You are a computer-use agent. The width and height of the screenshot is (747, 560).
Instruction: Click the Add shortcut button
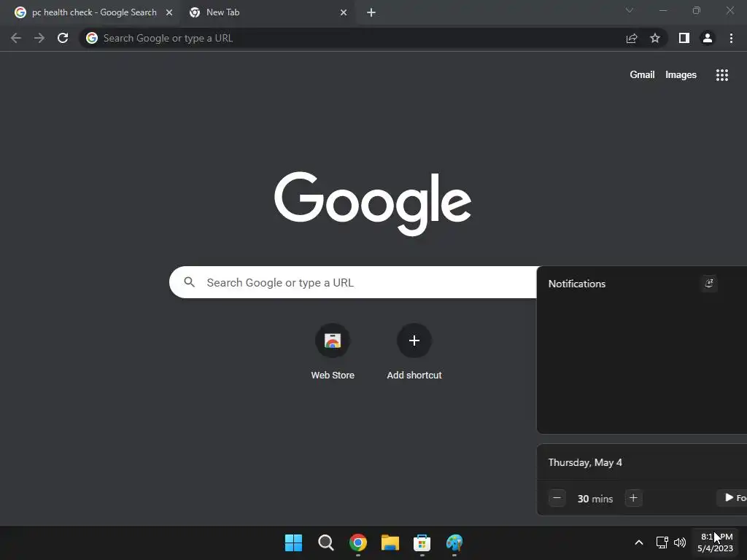pos(414,351)
